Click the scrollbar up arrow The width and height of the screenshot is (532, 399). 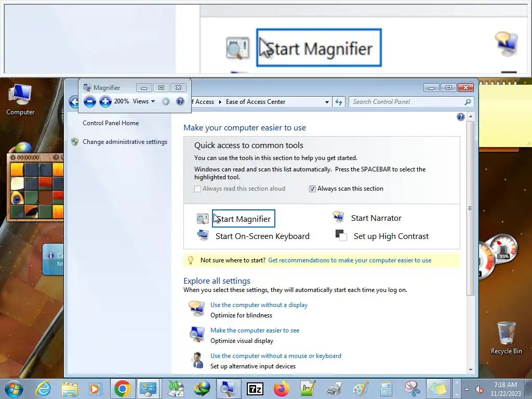pyautogui.click(x=470, y=116)
